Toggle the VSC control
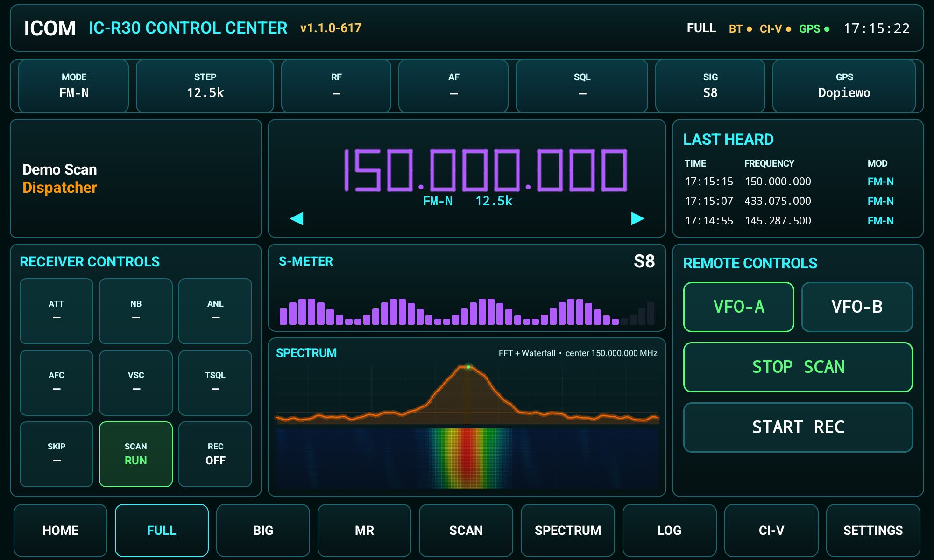Screen dimensions: 934x560 coord(136,383)
